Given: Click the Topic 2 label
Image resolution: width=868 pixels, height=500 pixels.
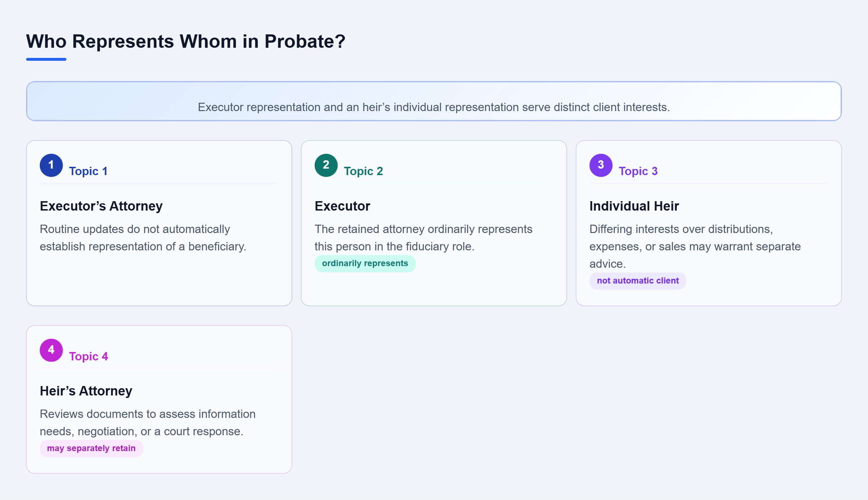Looking at the screenshot, I should [363, 171].
